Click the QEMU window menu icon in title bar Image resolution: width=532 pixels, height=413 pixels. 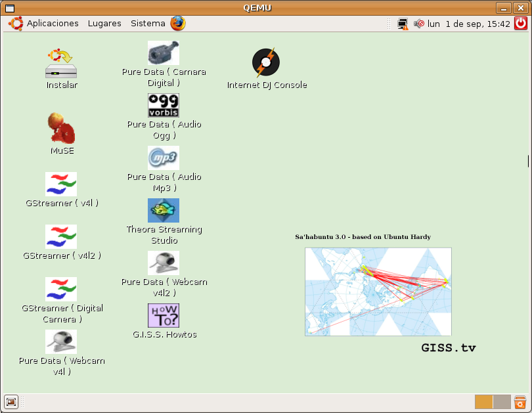(x=9, y=8)
